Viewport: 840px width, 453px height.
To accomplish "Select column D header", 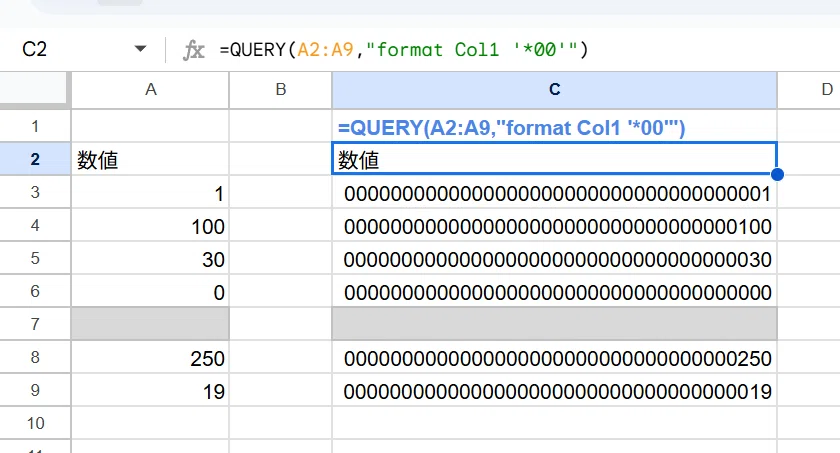I will pos(809,90).
